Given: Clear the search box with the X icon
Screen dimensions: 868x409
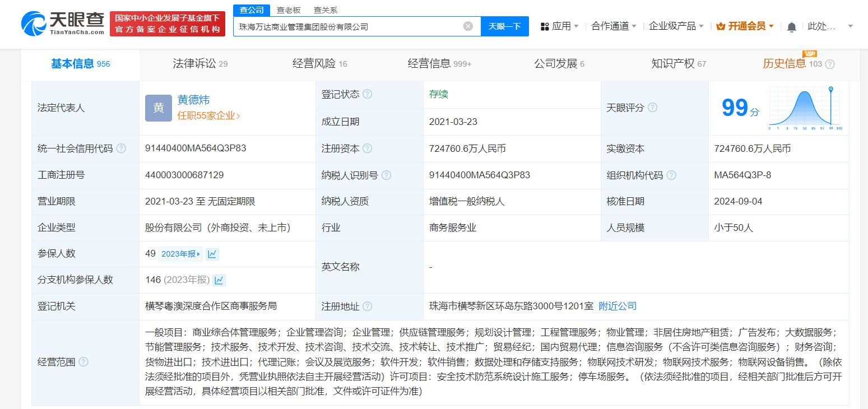Looking at the screenshot, I should coord(468,26).
